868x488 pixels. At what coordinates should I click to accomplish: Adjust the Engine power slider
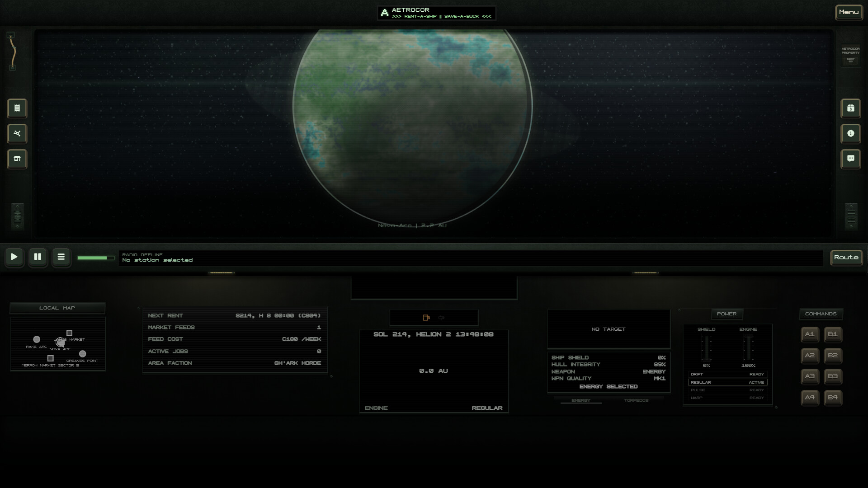click(x=748, y=348)
